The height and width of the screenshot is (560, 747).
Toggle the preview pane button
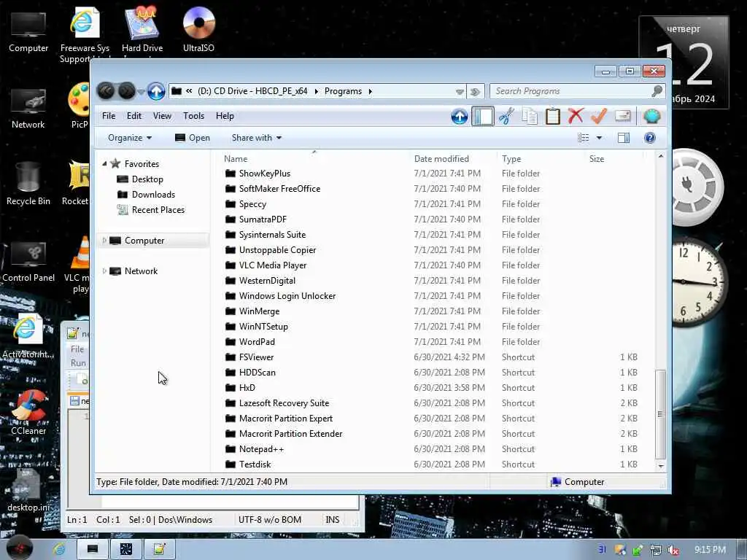[623, 138]
